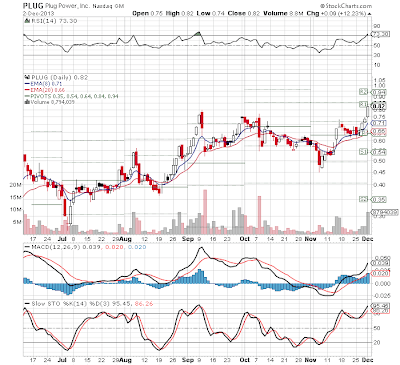
Task: Click the 73.30 RSI value tag
Action: tap(380, 34)
